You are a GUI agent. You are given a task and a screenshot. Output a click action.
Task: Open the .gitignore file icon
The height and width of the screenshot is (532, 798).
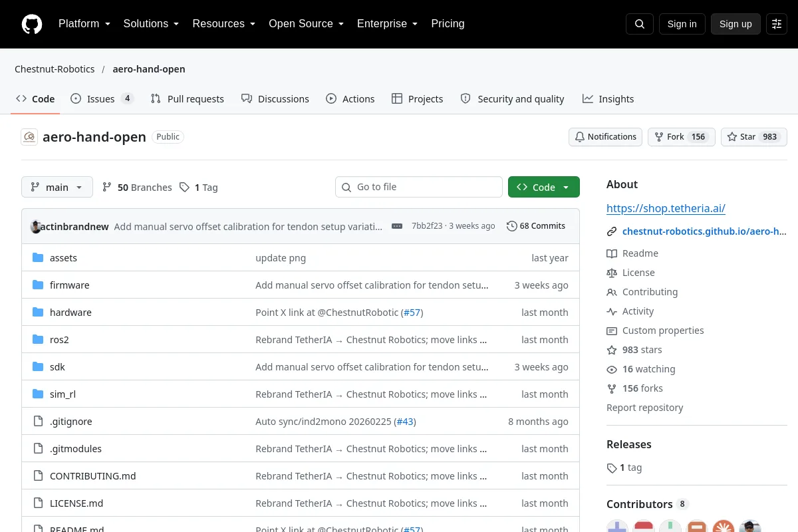tap(38, 422)
